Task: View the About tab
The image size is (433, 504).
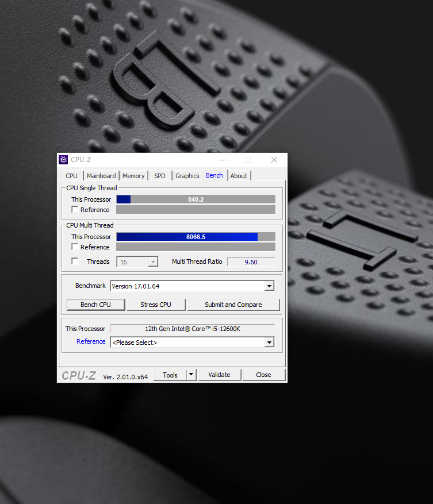Action: click(239, 176)
